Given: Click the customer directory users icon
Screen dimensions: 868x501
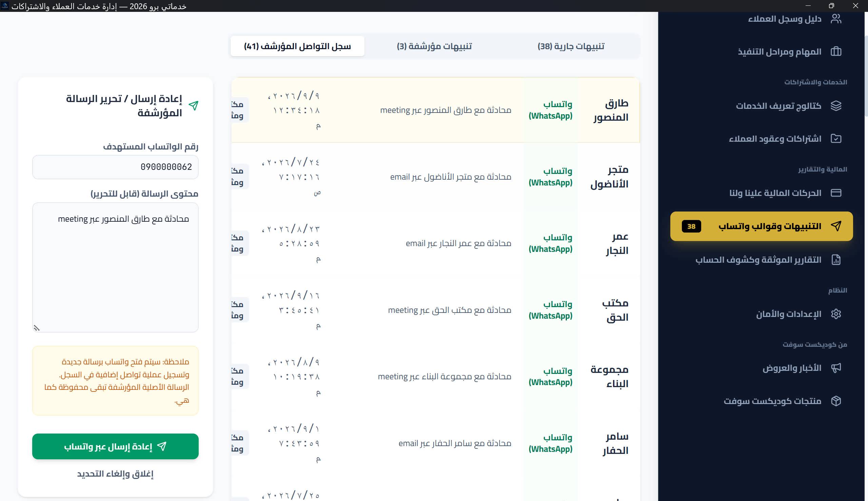Looking at the screenshot, I should click(x=836, y=19).
